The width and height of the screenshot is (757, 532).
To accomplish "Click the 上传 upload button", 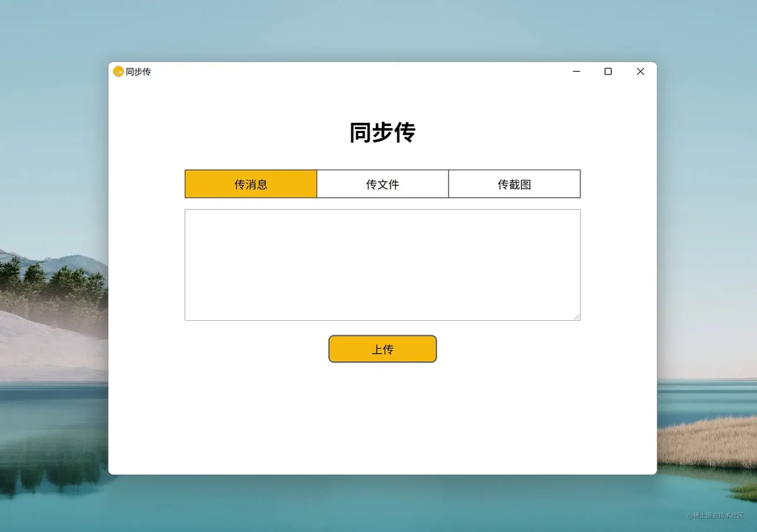I will [382, 349].
